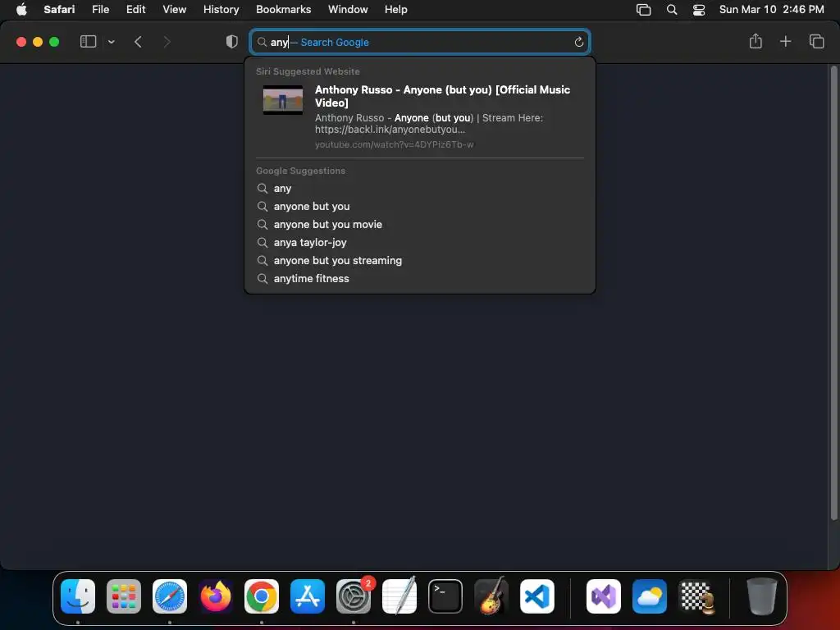Open the File menu
Screen dimensions: 840x630
point(100,9)
